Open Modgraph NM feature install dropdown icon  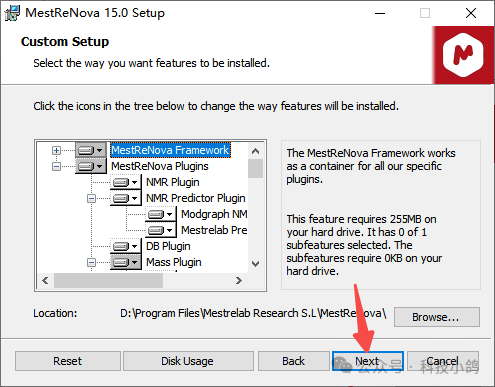[x=161, y=214]
